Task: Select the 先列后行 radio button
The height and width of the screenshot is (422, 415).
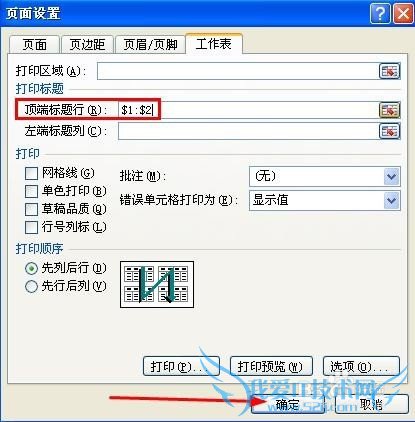Action: tap(31, 269)
